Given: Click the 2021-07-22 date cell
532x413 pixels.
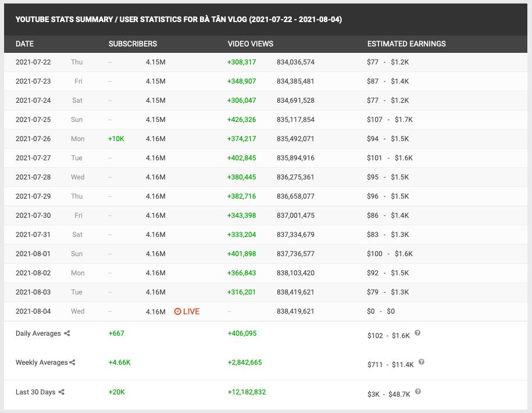Looking at the screenshot, I should pos(33,62).
